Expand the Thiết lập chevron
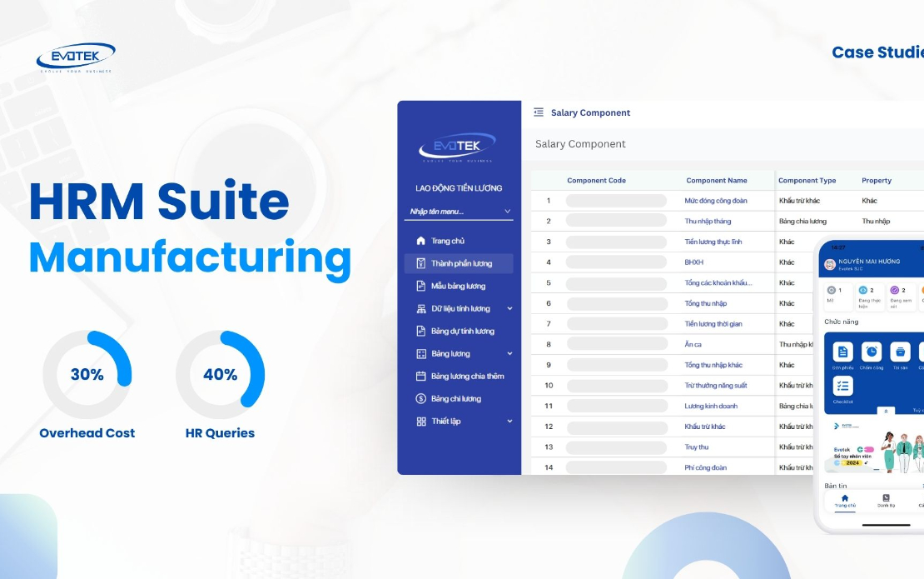 [509, 421]
